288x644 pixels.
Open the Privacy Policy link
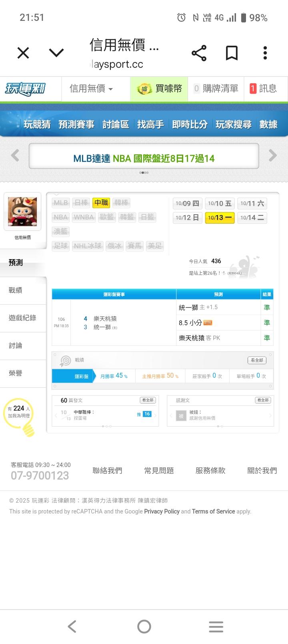(162, 511)
